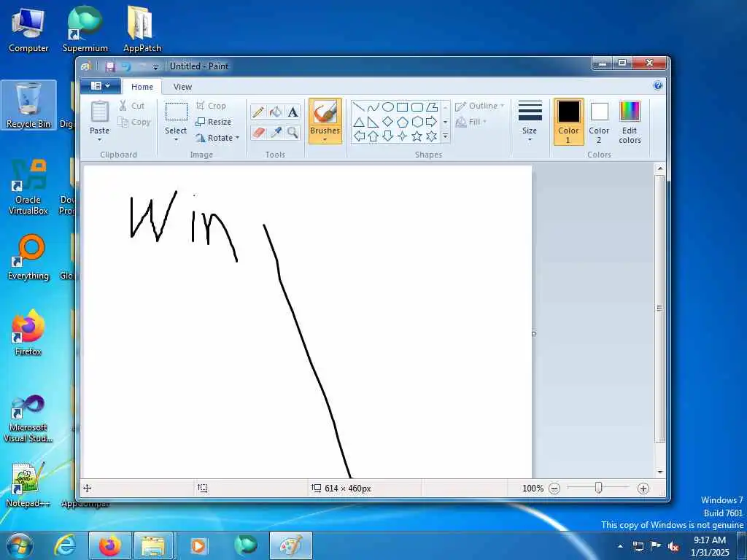Open the Rotate dropdown

pyautogui.click(x=217, y=138)
